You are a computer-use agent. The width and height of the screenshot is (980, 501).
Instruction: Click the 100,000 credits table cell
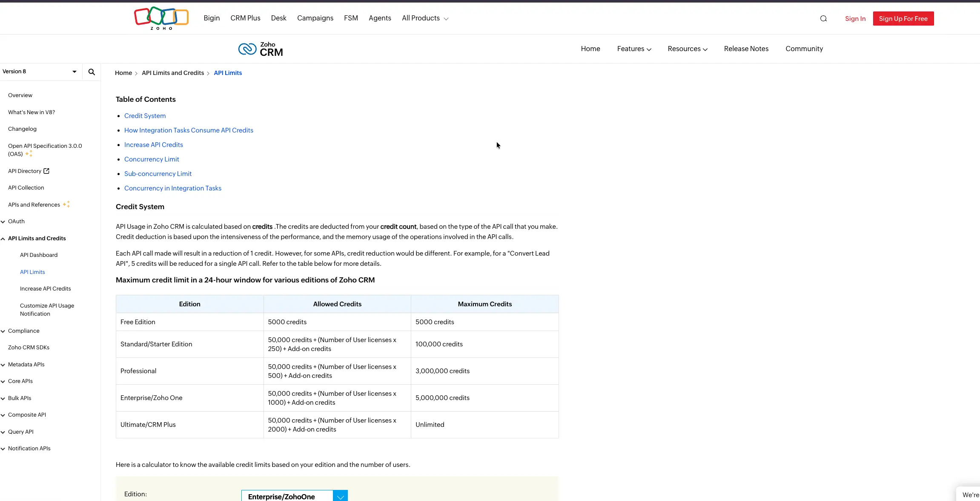(x=484, y=344)
